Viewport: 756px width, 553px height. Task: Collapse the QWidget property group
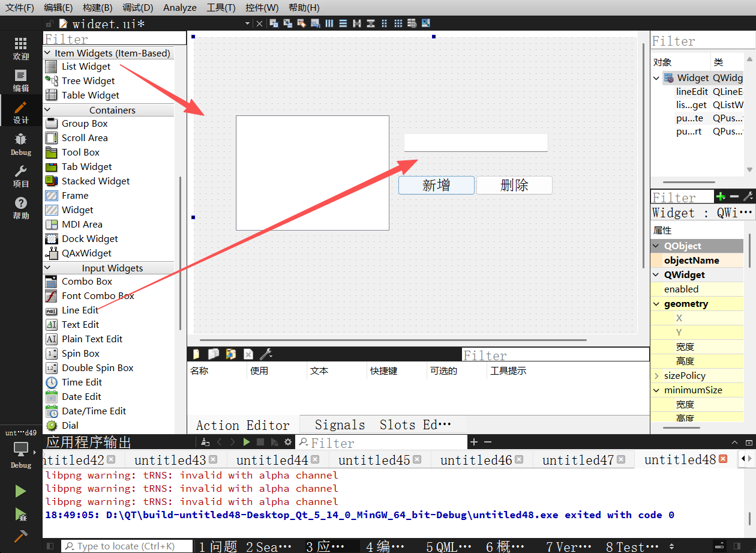[656, 275]
